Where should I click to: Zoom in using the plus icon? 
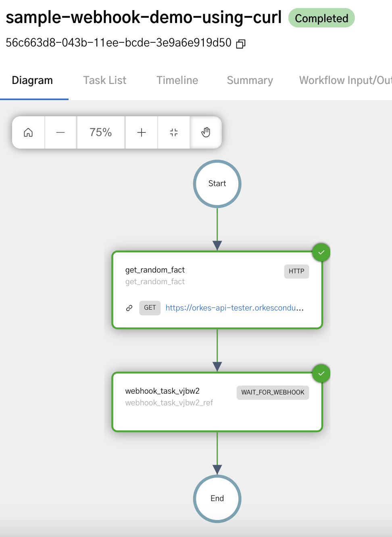pyautogui.click(x=141, y=132)
